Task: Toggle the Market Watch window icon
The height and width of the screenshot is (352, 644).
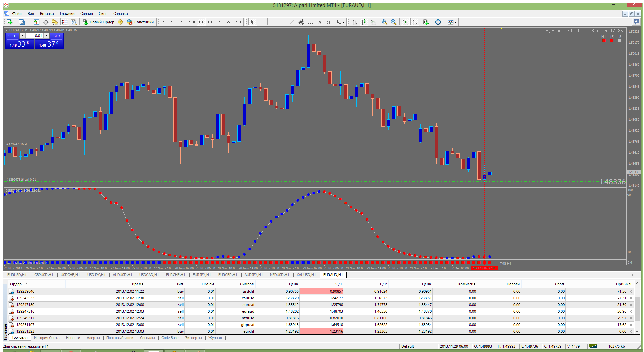Action: (x=36, y=22)
